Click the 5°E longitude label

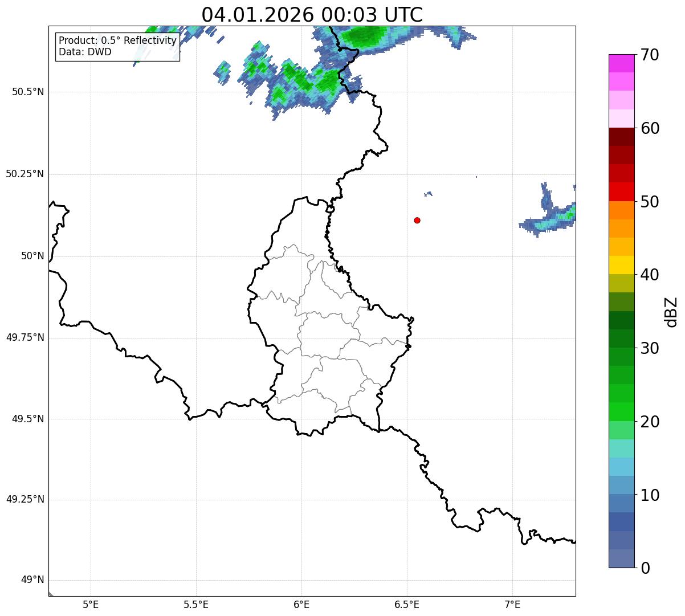(x=91, y=605)
